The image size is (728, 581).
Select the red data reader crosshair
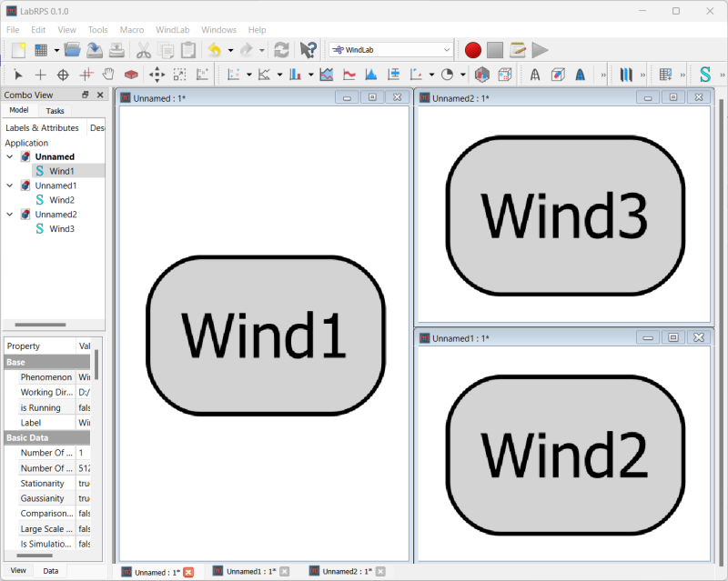pyautogui.click(x=86, y=75)
